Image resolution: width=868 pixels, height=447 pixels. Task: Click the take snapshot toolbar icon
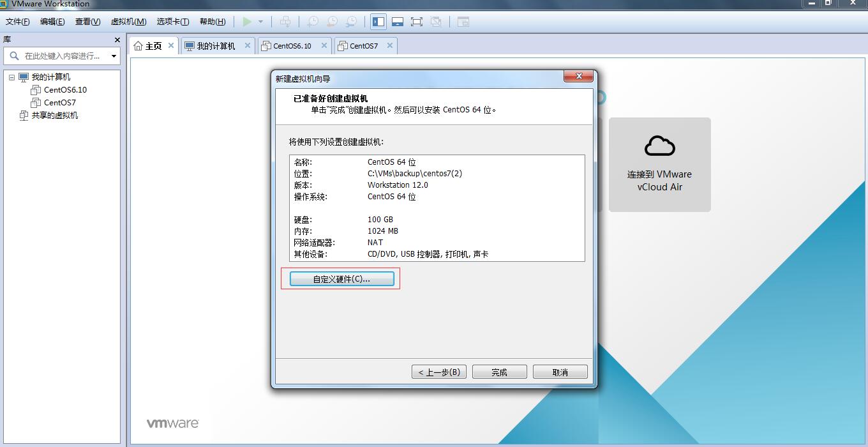(x=313, y=22)
